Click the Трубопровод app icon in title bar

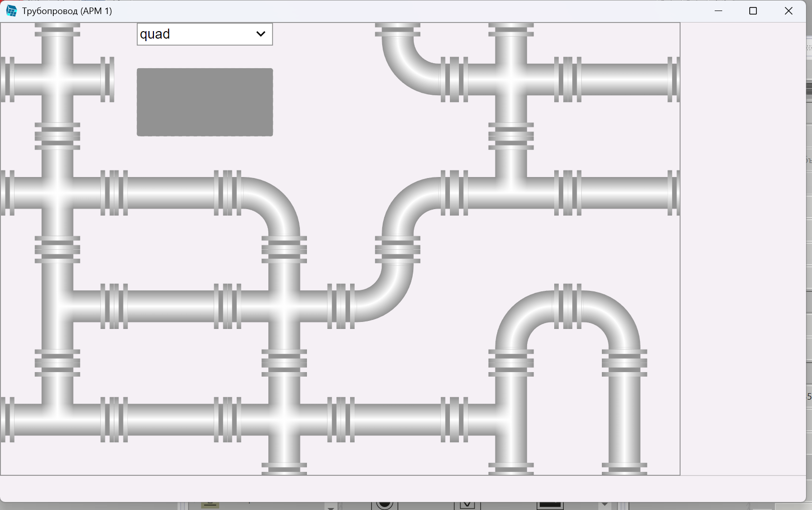click(11, 11)
